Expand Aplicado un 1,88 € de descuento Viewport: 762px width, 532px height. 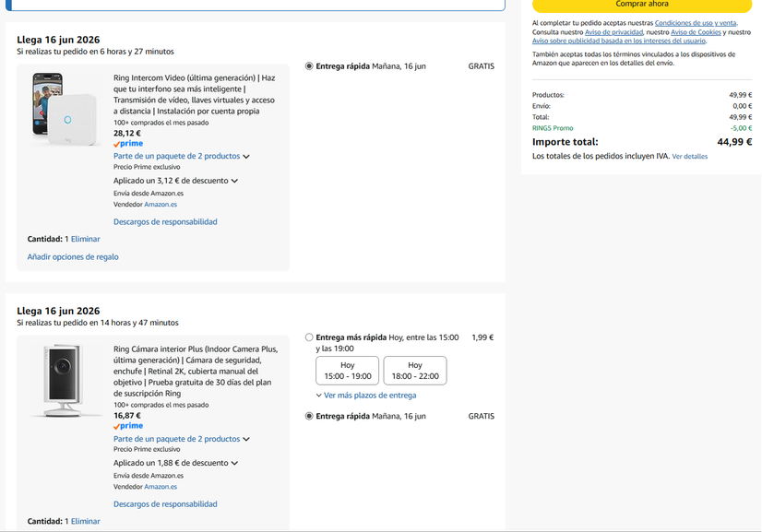tap(175, 463)
